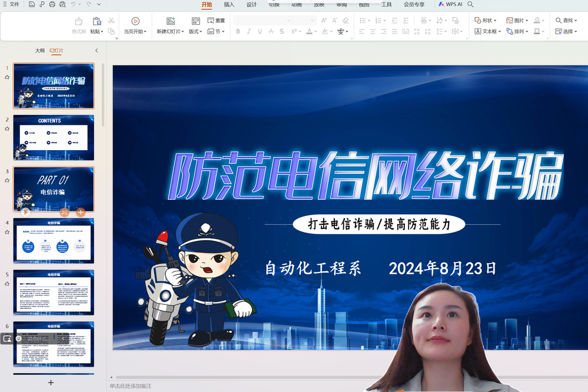The height and width of the screenshot is (392, 588).
Task: Expand the 粘贴 paste dropdown
Action: point(102,32)
